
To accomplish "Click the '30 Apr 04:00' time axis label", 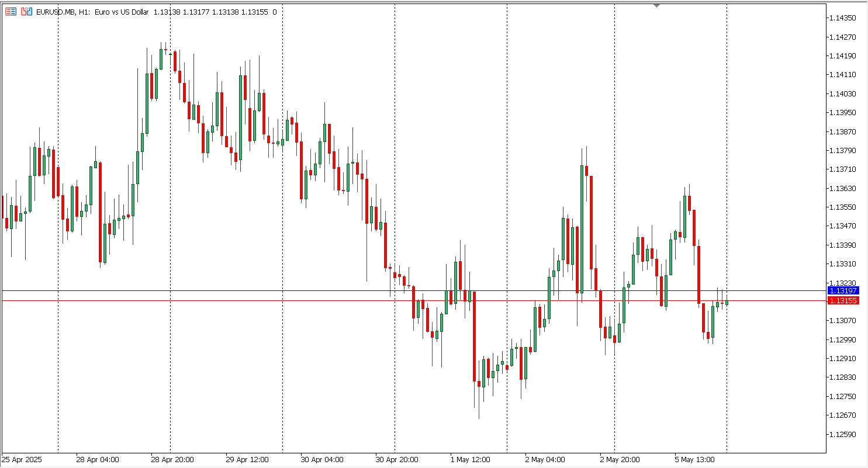I will pos(322,460).
